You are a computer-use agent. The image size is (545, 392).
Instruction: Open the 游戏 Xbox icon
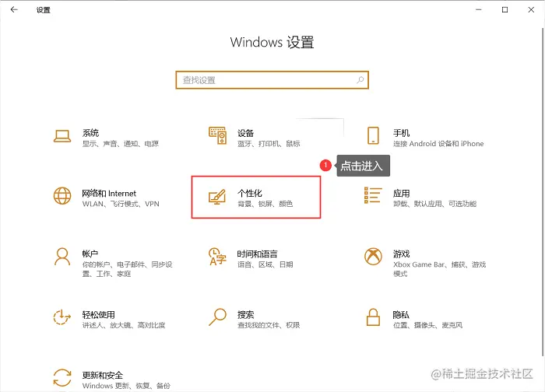[x=373, y=257]
